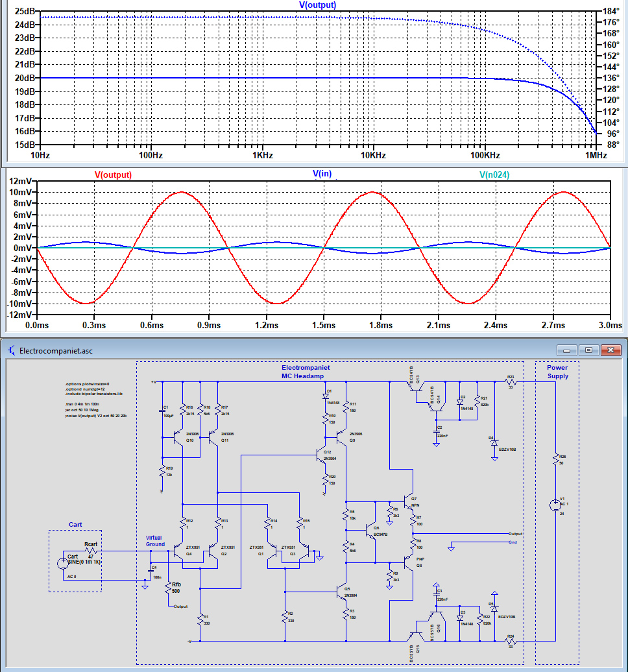Screen dimensions: 628x672
Task: Select the R23 33 ohm resistor
Action: (x=511, y=382)
